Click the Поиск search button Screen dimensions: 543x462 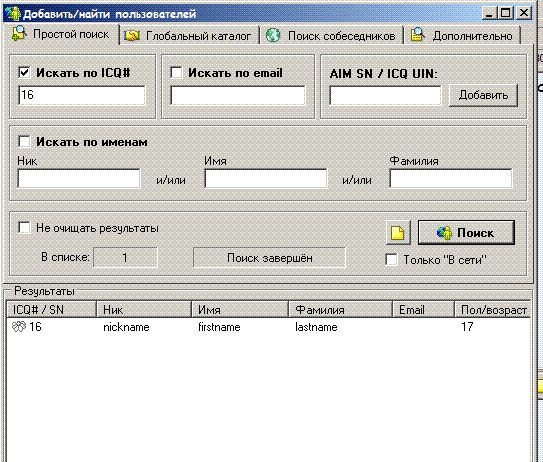pyautogui.click(x=466, y=232)
